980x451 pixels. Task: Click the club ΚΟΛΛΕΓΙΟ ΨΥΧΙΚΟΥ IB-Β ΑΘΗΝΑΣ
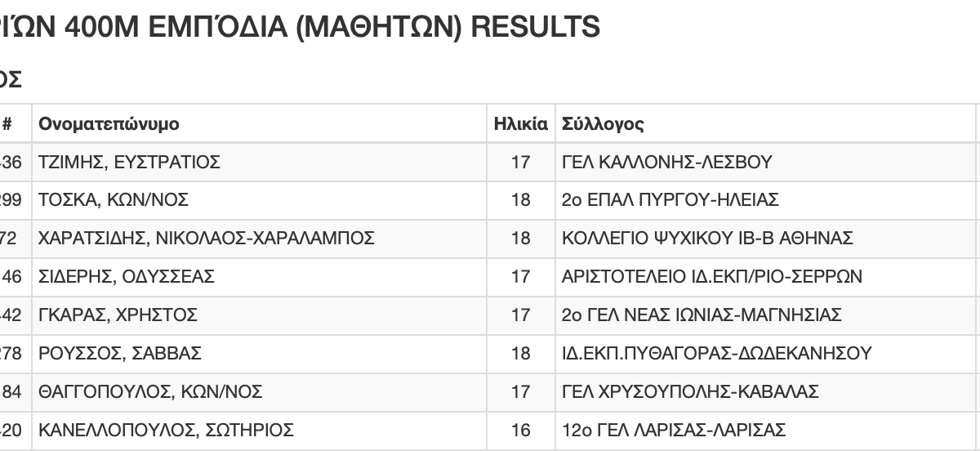click(708, 239)
